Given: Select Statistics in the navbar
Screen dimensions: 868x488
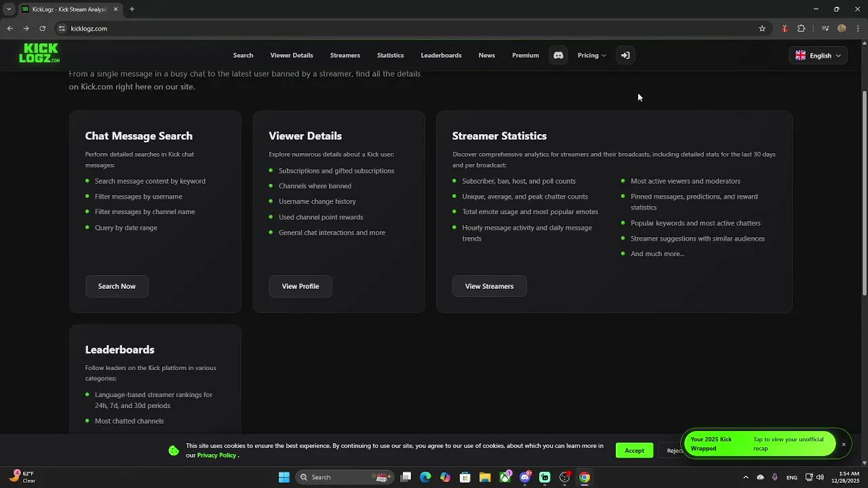Looking at the screenshot, I should coord(390,56).
